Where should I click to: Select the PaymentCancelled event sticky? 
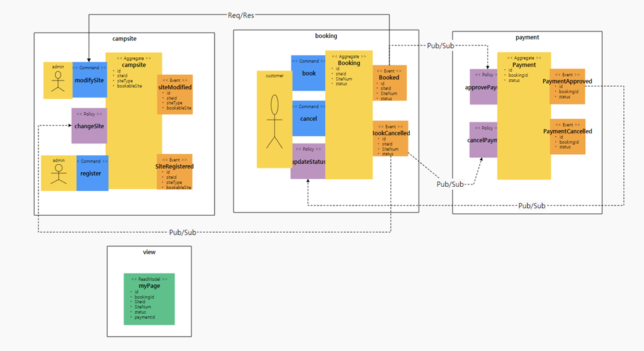pyautogui.click(x=568, y=136)
